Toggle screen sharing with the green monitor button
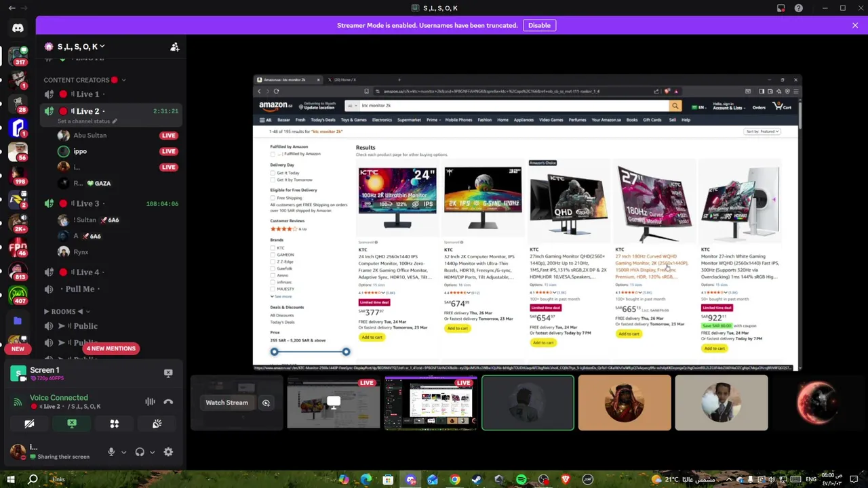 click(72, 424)
